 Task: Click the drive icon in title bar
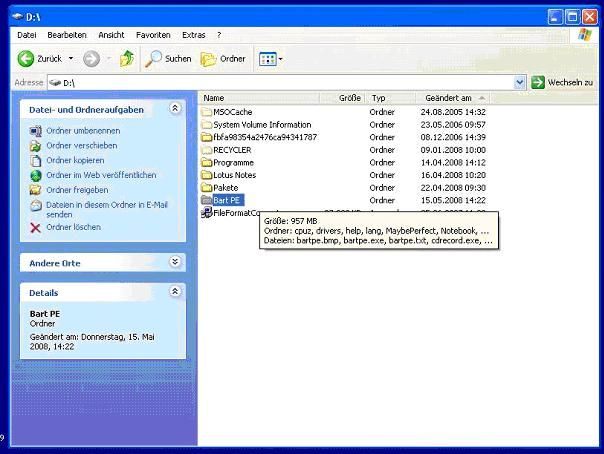pyautogui.click(x=18, y=17)
